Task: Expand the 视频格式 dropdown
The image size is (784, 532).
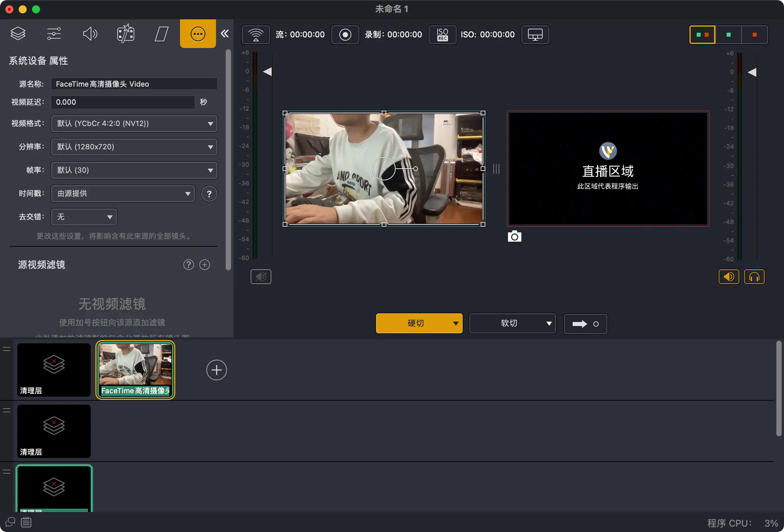Action: [x=134, y=123]
